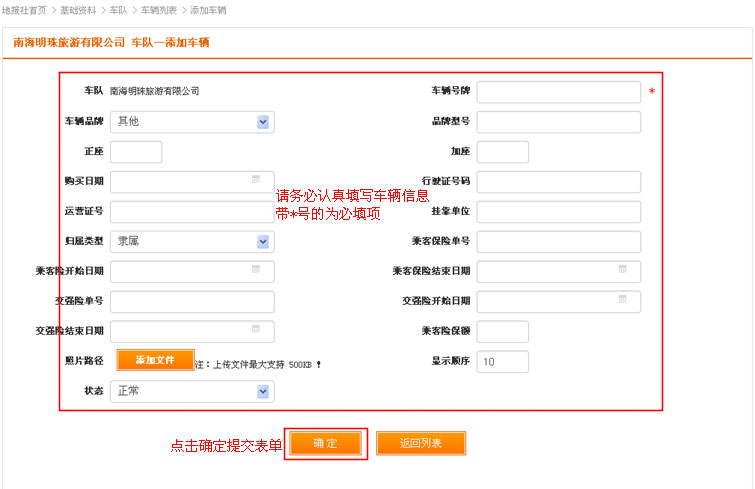
Task: Click the 品牌型号 text field
Action: tap(558, 122)
